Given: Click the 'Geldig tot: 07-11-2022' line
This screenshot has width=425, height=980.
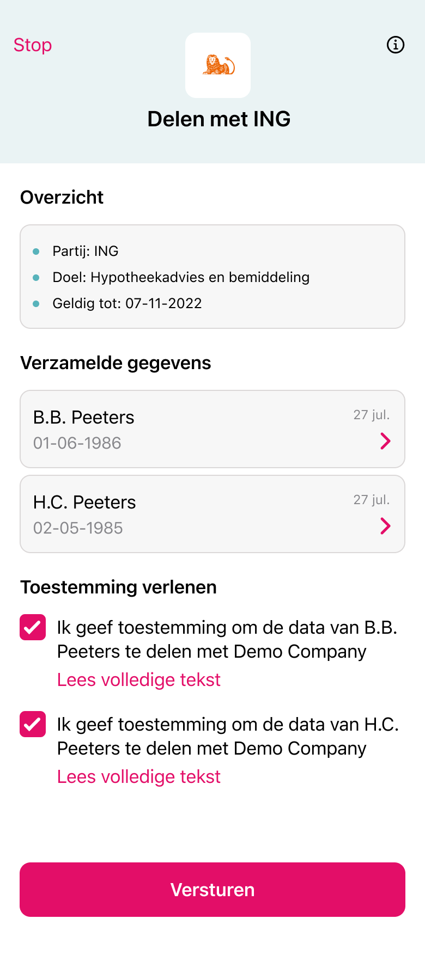Looking at the screenshot, I should [127, 303].
